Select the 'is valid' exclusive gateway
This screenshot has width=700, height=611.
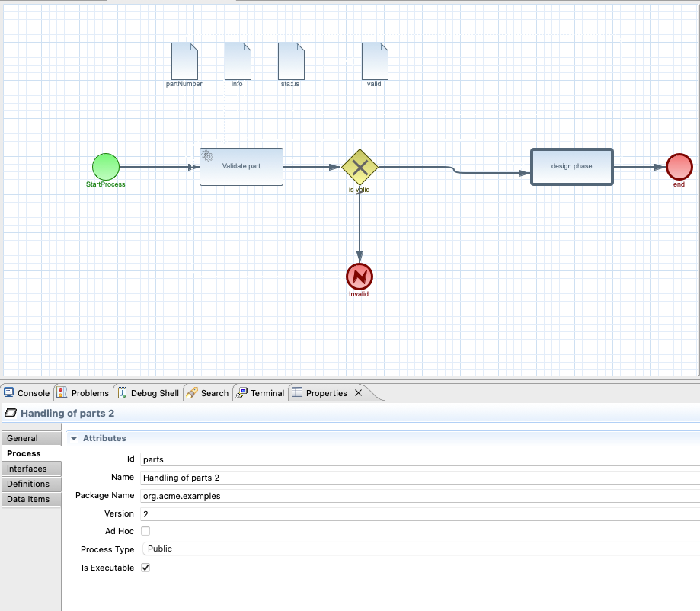360,167
